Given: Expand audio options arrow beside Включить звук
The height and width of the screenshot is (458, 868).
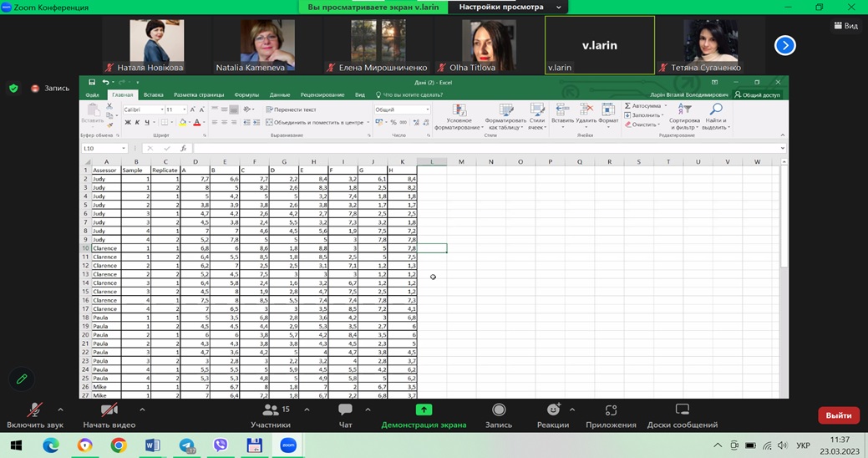Looking at the screenshot, I should coord(60,410).
